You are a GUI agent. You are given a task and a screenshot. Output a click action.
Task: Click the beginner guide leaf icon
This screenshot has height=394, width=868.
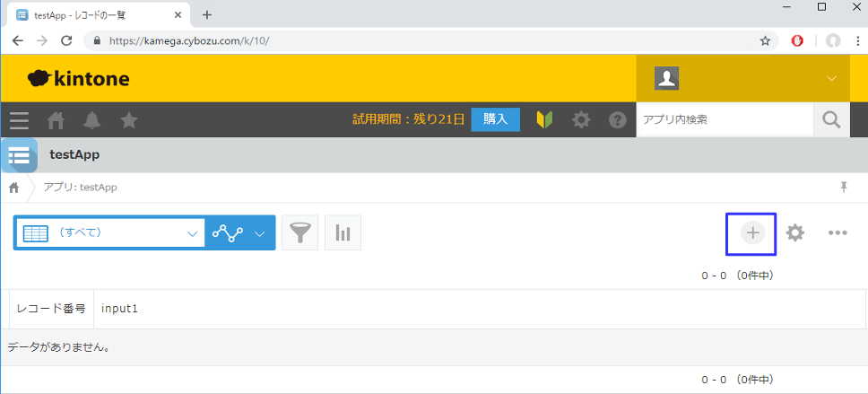coord(544,119)
